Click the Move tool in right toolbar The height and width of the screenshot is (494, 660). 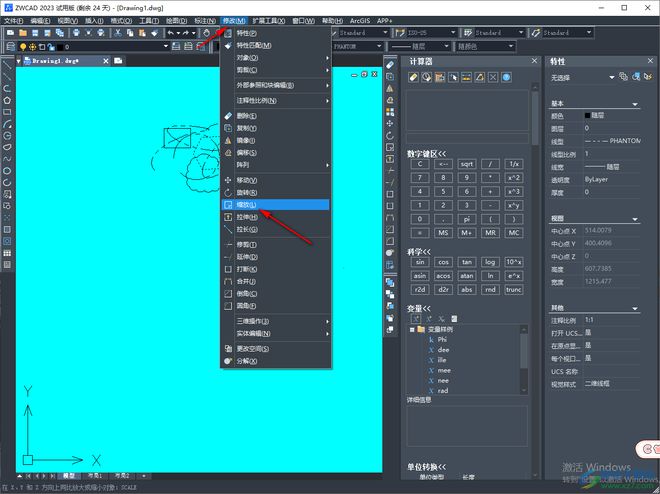tap(390, 123)
